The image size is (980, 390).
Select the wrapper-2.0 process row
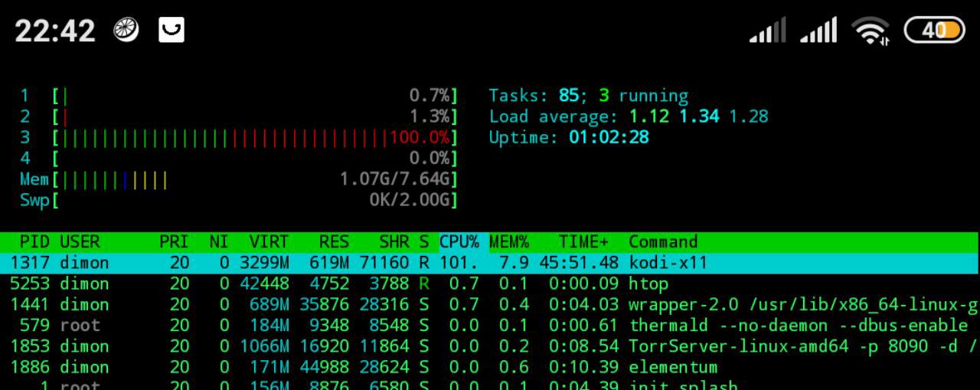click(490, 304)
